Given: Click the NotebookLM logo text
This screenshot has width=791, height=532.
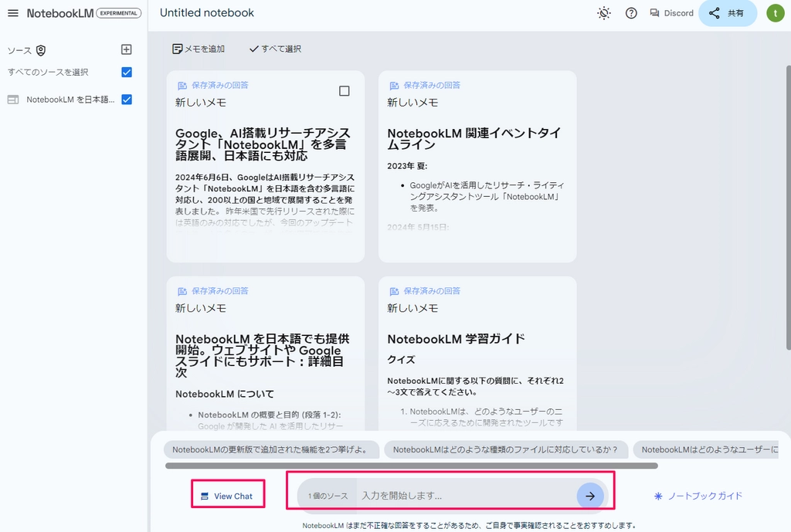Looking at the screenshot, I should point(60,13).
